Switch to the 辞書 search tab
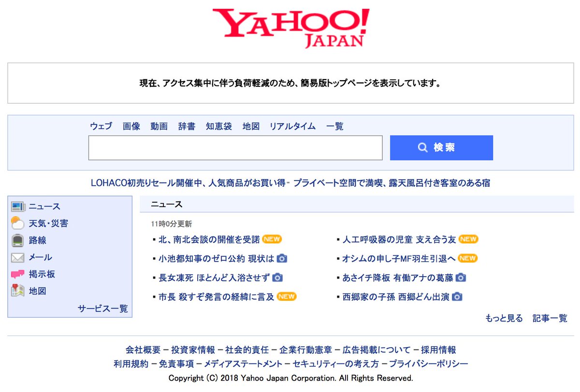Viewport: 580px width, 392px height. (187, 126)
